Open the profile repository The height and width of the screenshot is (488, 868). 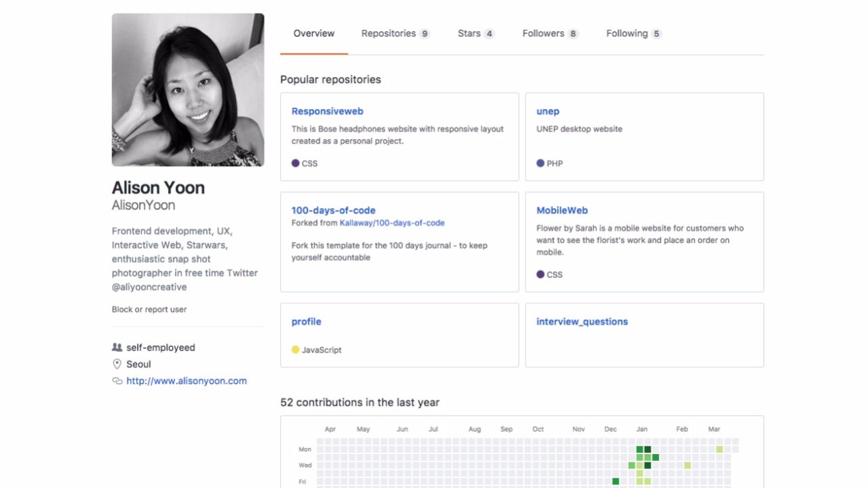tap(307, 321)
